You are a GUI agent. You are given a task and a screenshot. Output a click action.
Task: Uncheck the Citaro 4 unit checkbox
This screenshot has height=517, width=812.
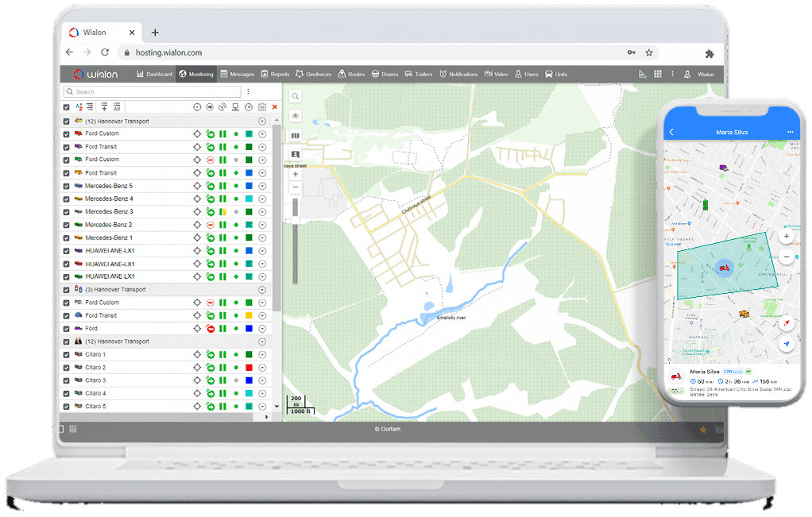pyautogui.click(x=66, y=394)
